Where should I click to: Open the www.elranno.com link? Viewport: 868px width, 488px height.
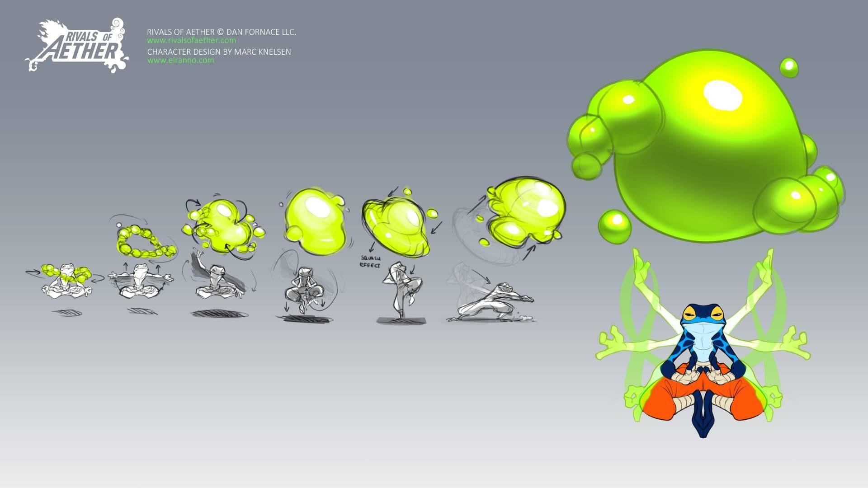(180, 60)
